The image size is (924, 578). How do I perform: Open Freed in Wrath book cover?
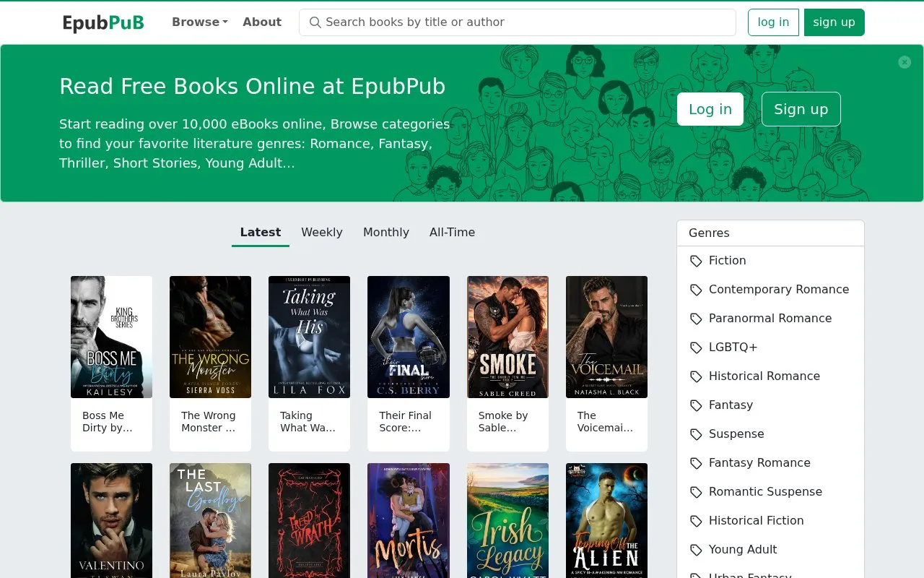tap(310, 520)
